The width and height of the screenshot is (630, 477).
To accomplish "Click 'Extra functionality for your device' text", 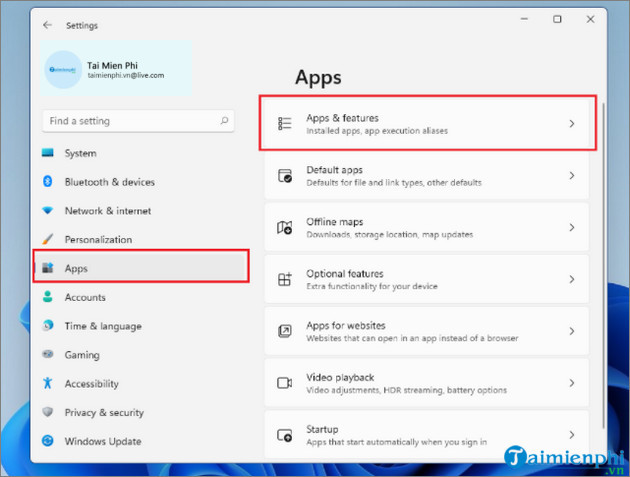I will [372, 286].
